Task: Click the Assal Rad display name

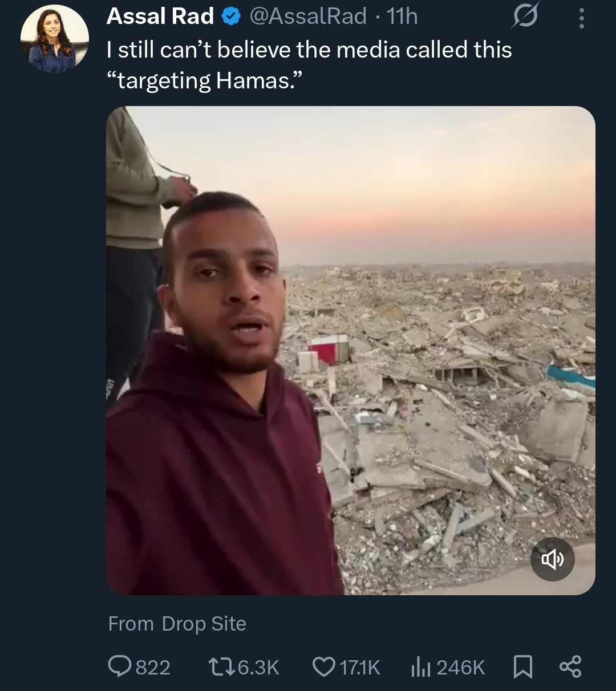Action: (x=160, y=17)
